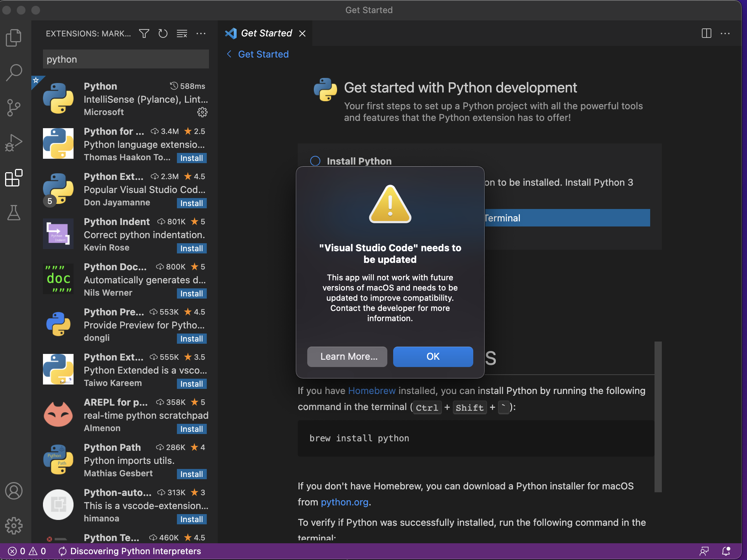Screen dimensions: 747x560
Task: Click the brew install python code block
Action: (x=476, y=438)
